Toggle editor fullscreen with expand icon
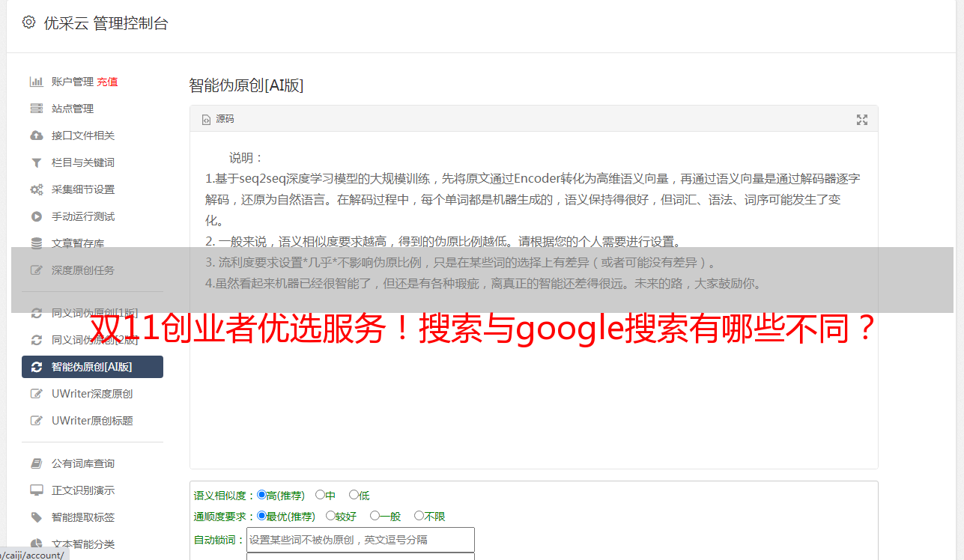 861,120
